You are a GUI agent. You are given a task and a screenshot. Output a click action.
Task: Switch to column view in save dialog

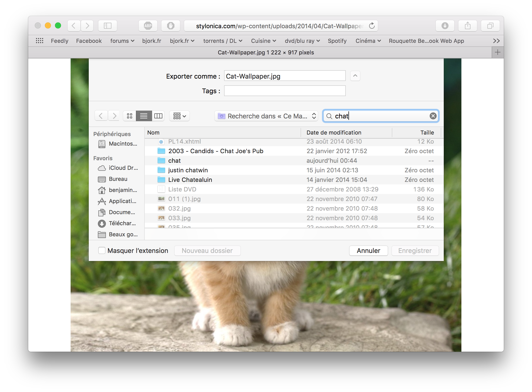click(158, 116)
